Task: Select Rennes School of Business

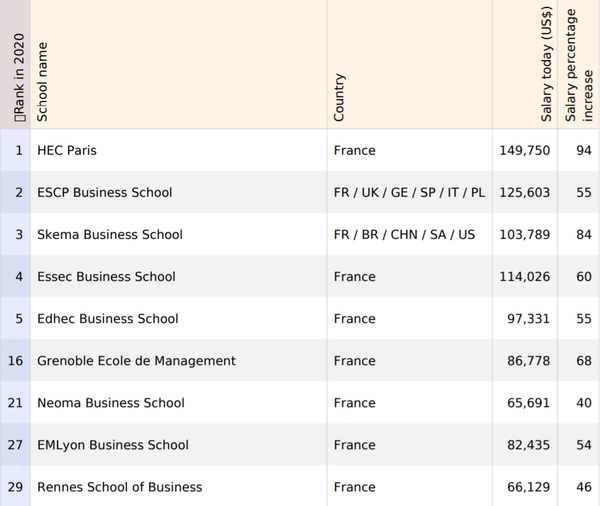Action: [119, 487]
